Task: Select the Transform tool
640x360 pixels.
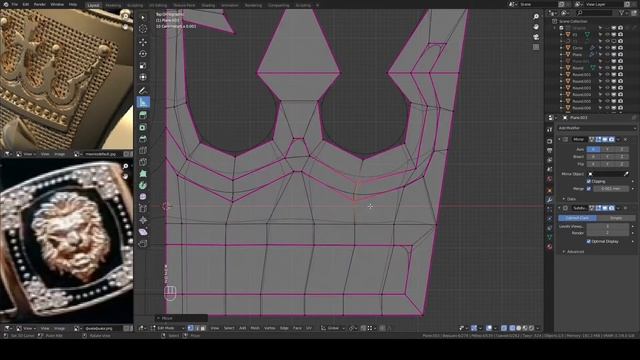Action: click(143, 77)
